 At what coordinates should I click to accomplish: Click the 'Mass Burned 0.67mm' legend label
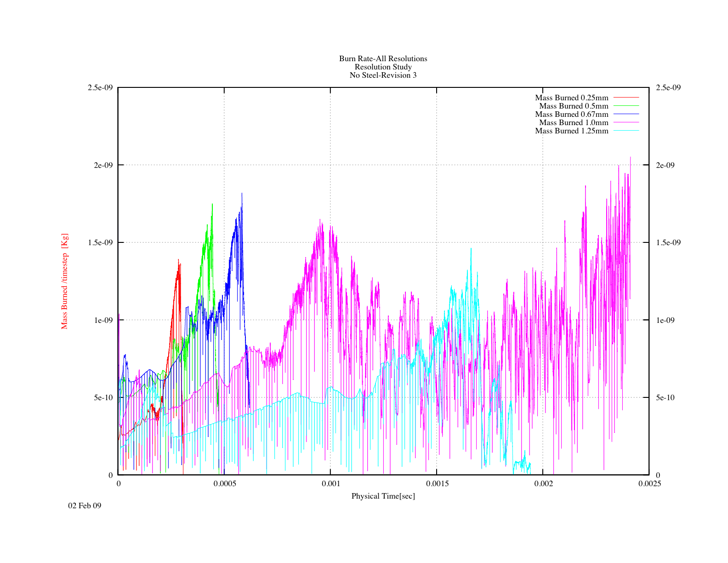tap(571, 114)
